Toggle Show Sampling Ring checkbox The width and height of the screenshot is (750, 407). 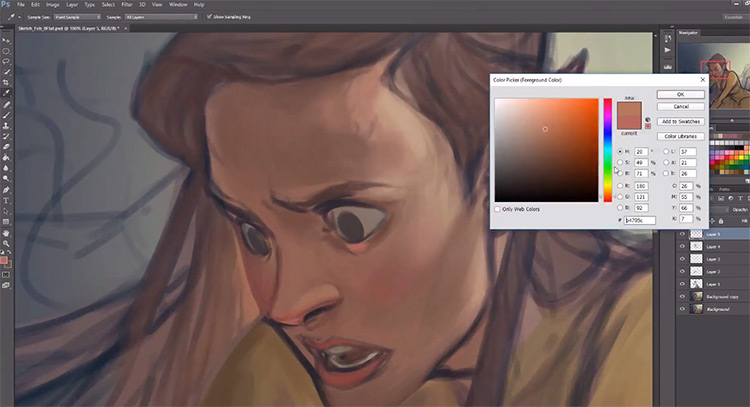pos(209,17)
